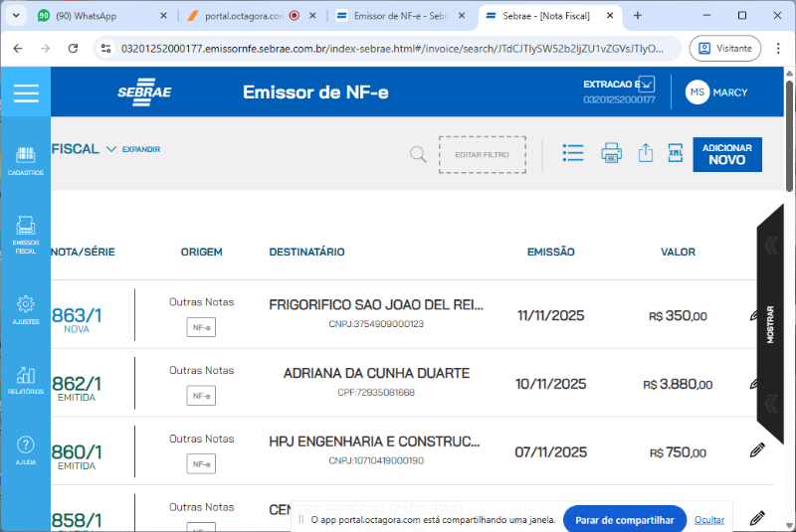Open Relatórios reports in sidebar
Viewport: 796px width, 532px height.
pos(26,380)
